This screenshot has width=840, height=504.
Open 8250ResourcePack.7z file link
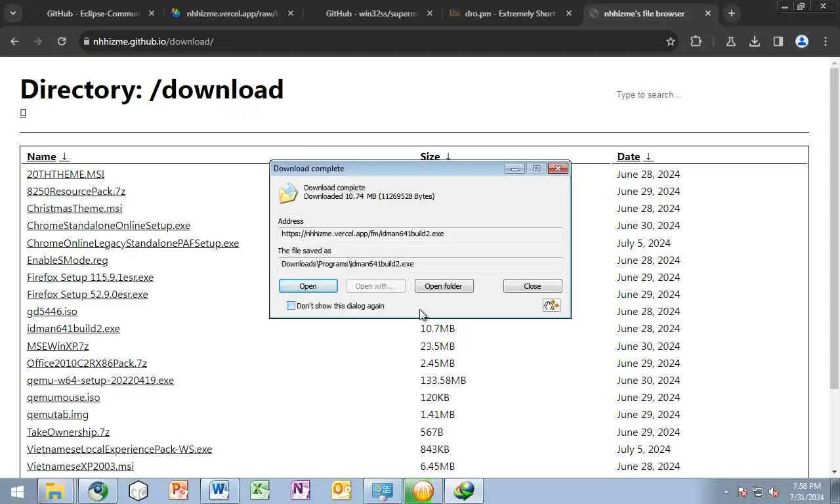click(76, 191)
